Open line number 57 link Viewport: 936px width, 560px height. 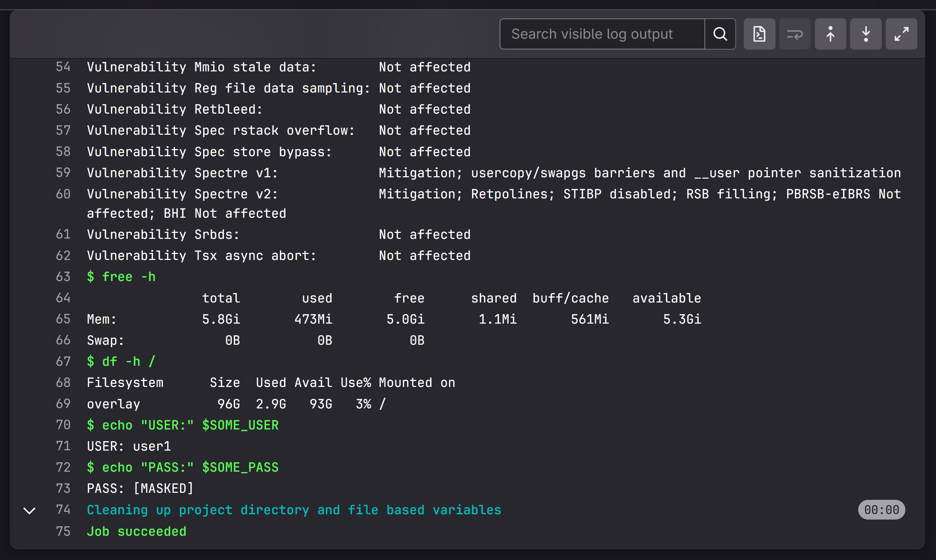[63, 130]
